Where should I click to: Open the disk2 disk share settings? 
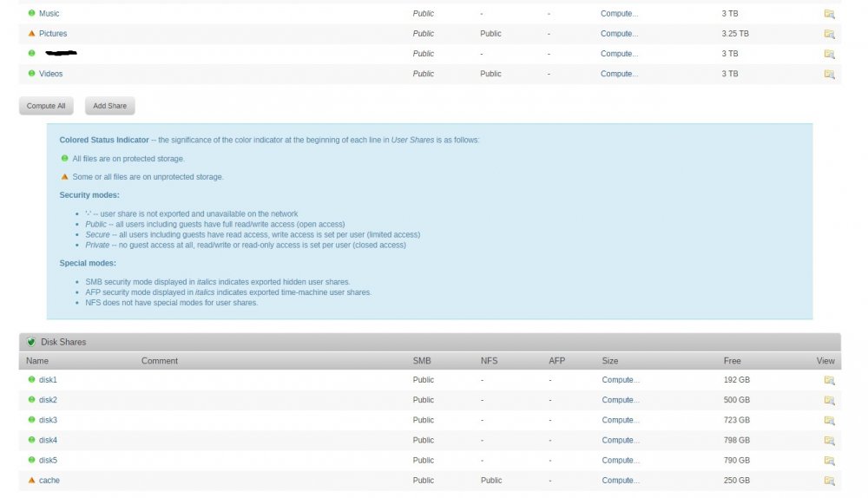coord(48,399)
